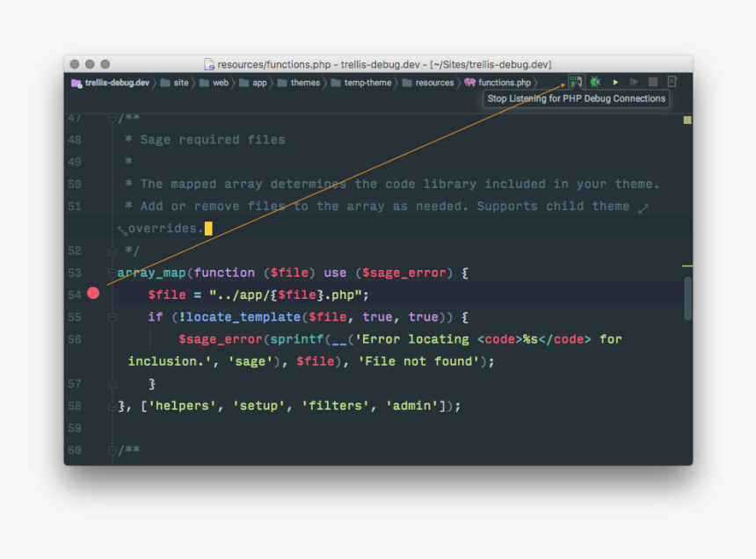
Task: Collapse the comment block ending at line 52
Action: pyautogui.click(x=113, y=251)
